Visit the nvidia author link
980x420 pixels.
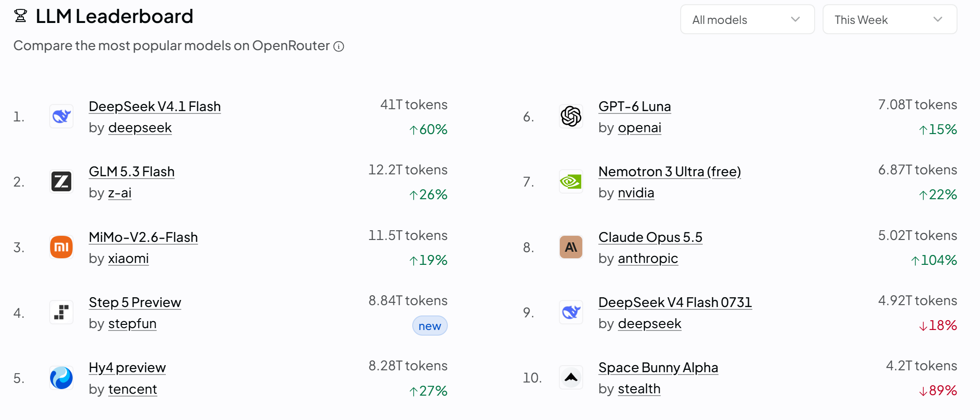[636, 193]
